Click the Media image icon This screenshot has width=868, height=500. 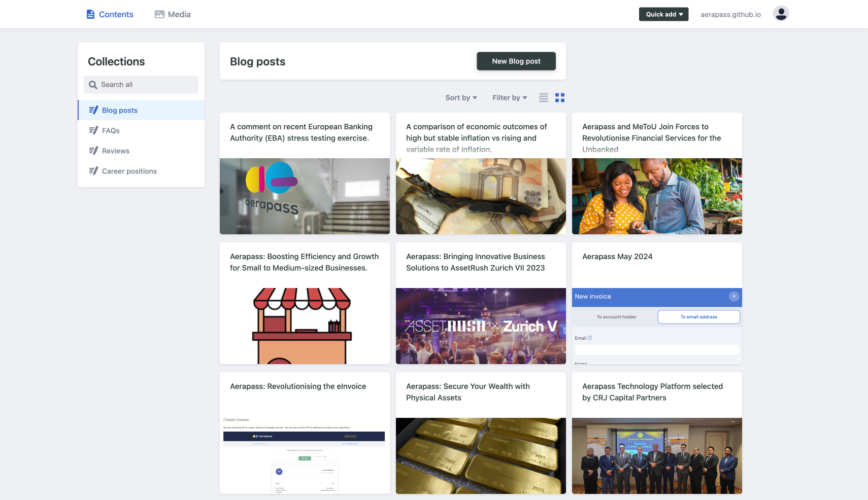click(159, 14)
